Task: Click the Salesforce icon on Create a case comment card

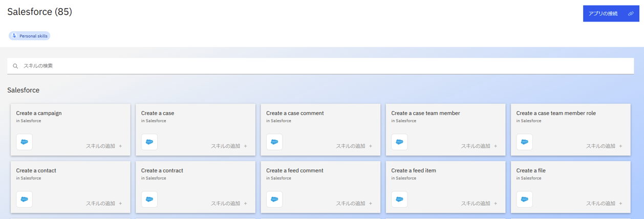Action: coord(274,142)
